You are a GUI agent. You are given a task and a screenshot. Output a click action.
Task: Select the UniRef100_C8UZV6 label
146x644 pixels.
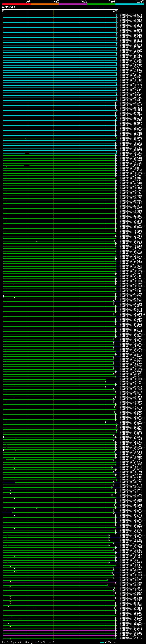(131, 580)
